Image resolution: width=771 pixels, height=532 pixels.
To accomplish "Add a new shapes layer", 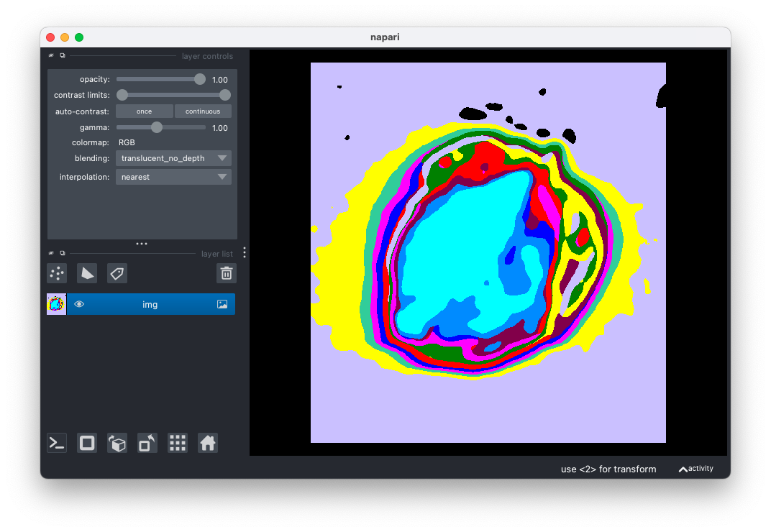I will 87,273.
